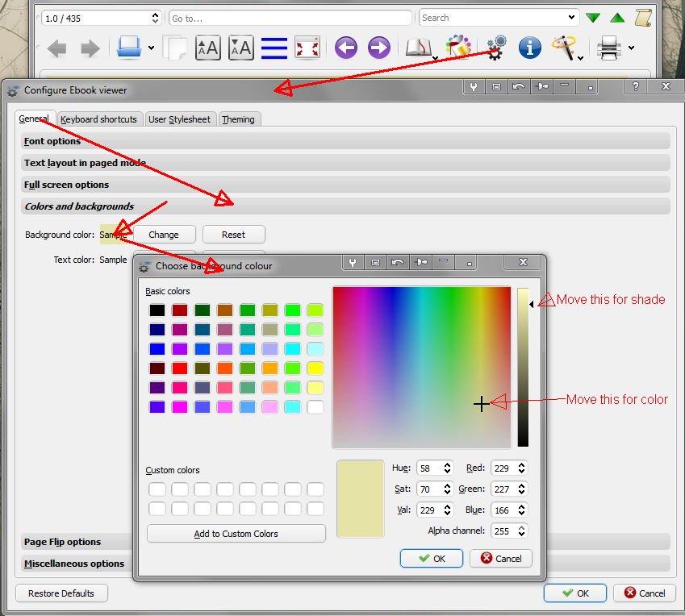Find next with green down triangle
Screen dimensions: 685x616
593,18
